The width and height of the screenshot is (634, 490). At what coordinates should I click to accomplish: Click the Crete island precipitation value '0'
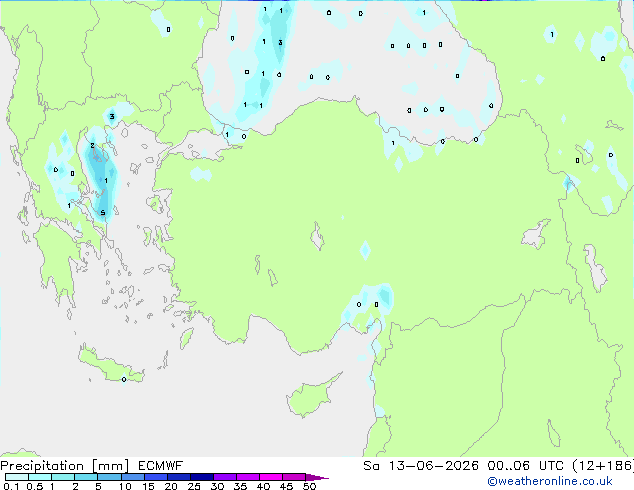124,379
